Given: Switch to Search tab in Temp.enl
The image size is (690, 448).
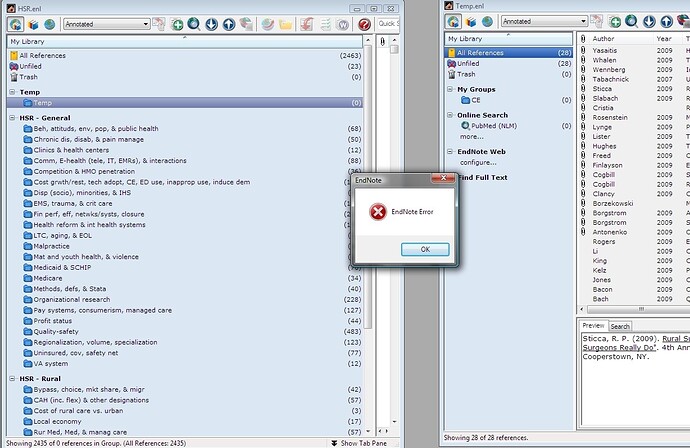Looking at the screenshot, I should [x=620, y=326].
